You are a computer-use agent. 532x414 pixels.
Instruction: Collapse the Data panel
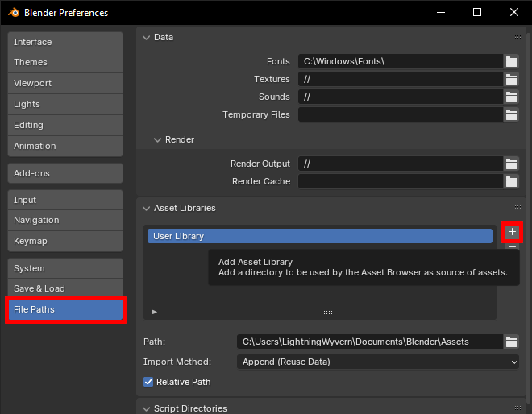[146, 37]
